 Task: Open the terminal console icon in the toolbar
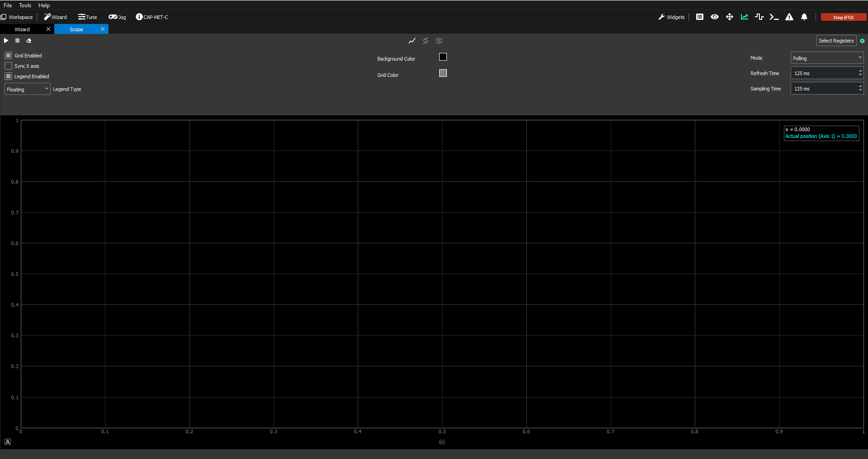[x=774, y=17]
